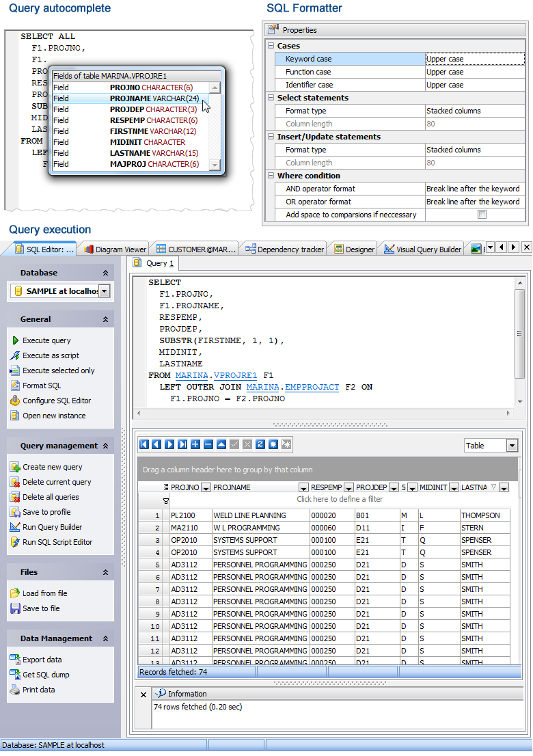Switch to the CUSTOMER@MAR... tab

195,249
